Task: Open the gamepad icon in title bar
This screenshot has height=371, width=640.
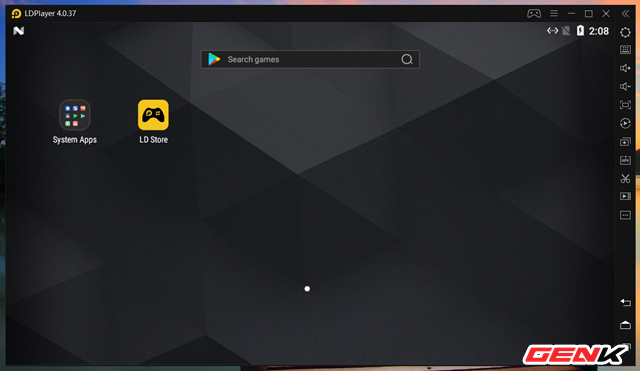Action: [534, 13]
